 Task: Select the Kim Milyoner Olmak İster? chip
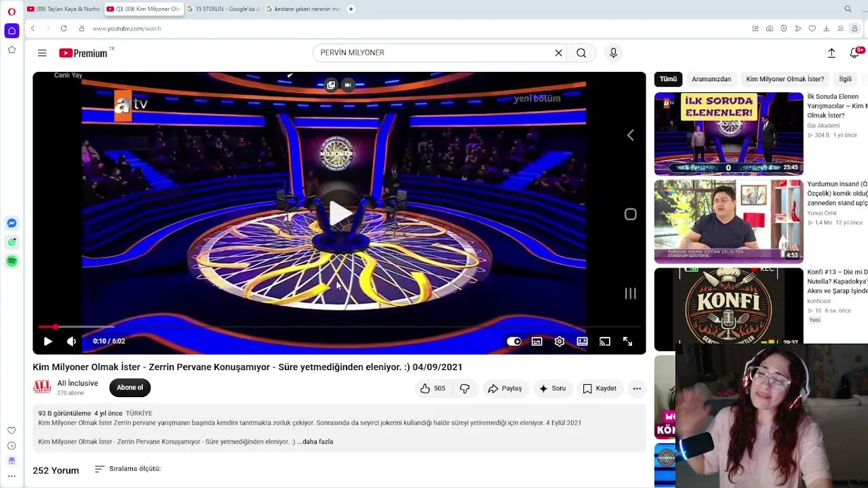tap(785, 79)
